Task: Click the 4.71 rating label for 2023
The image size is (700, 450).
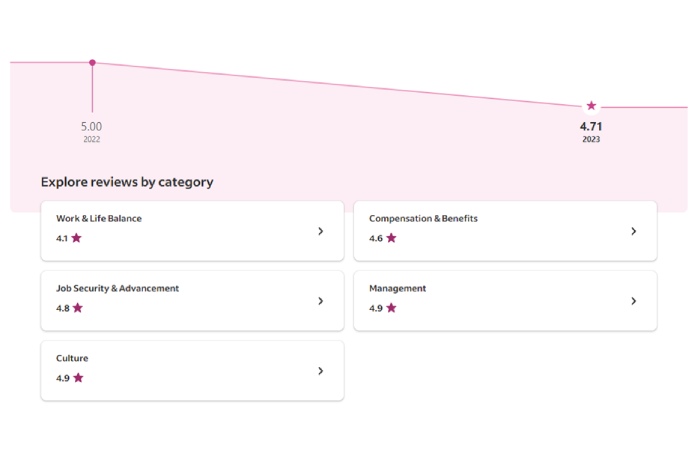Action: tap(591, 127)
